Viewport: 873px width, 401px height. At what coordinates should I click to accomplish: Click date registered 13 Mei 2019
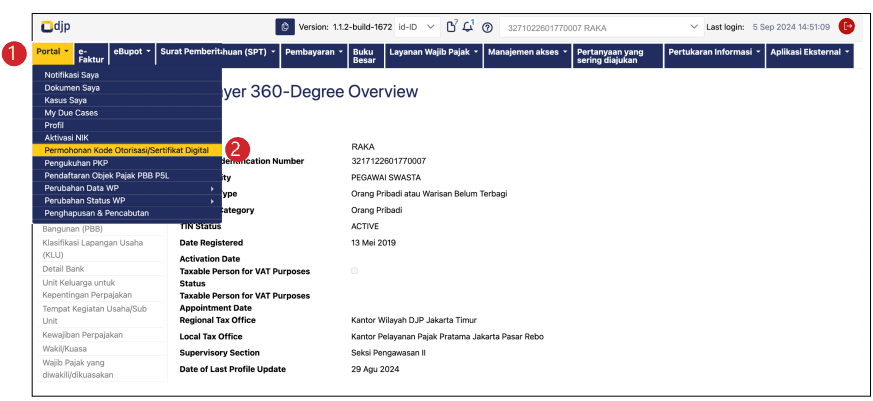coord(374,243)
